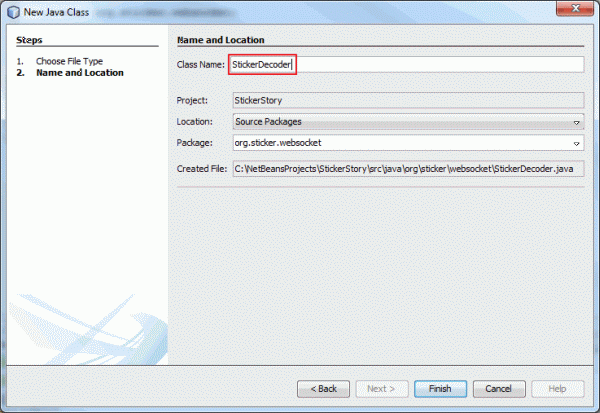Open the Location dropdown arrow
This screenshot has height=413, width=600.
click(x=576, y=122)
